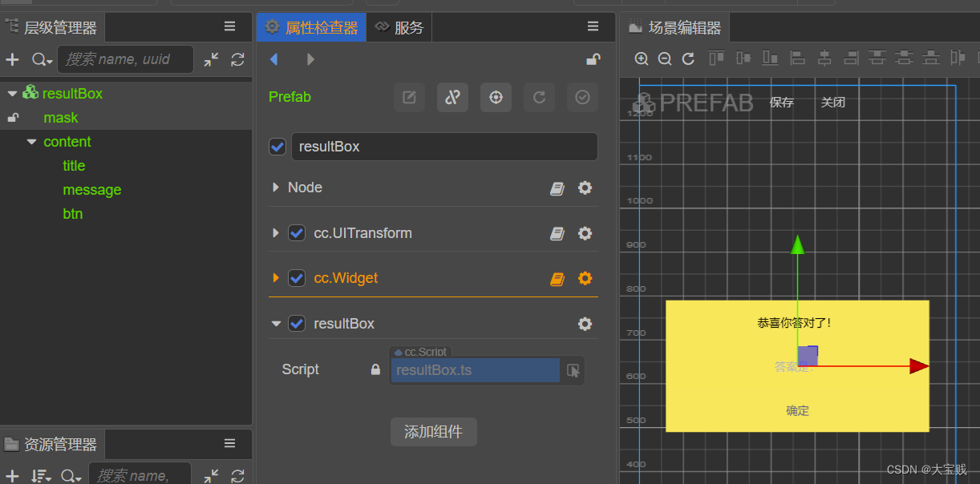
Task: Click the edit prefab pencil icon
Action: pos(409,97)
